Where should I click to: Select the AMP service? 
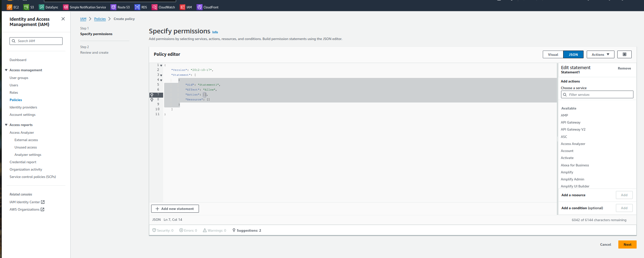coord(564,115)
